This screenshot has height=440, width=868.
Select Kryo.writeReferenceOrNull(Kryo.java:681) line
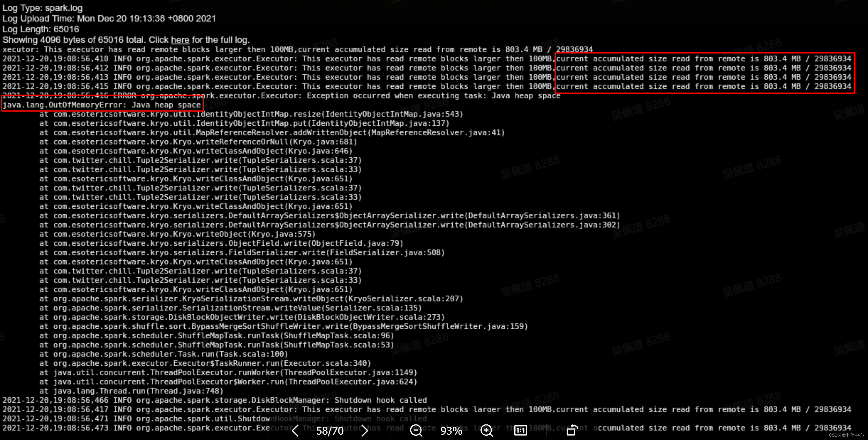pos(198,142)
